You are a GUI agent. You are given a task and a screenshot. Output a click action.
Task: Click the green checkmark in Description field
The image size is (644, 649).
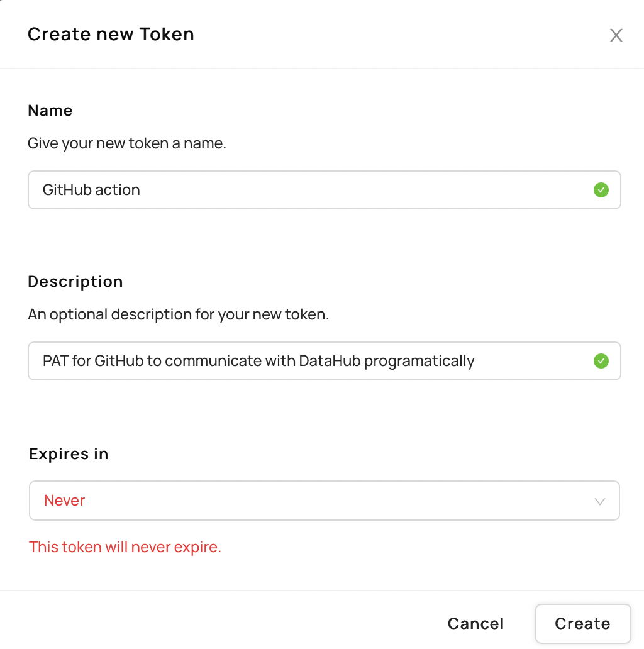point(601,361)
